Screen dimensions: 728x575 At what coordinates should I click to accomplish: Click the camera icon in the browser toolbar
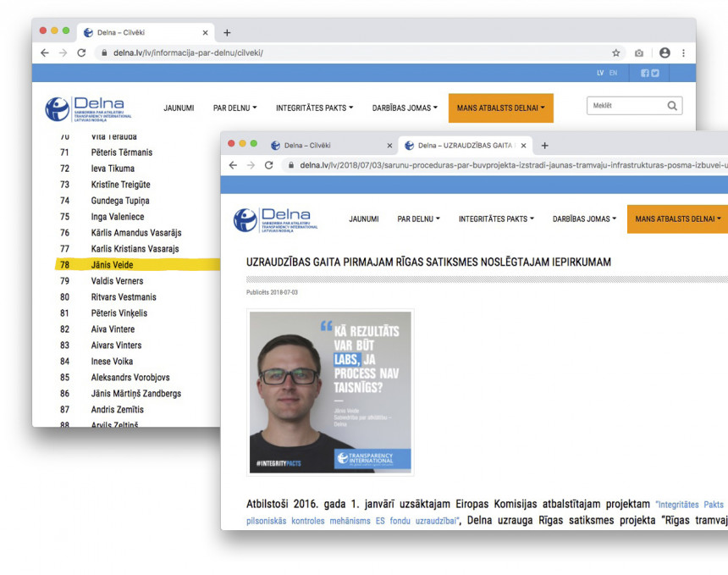click(639, 53)
